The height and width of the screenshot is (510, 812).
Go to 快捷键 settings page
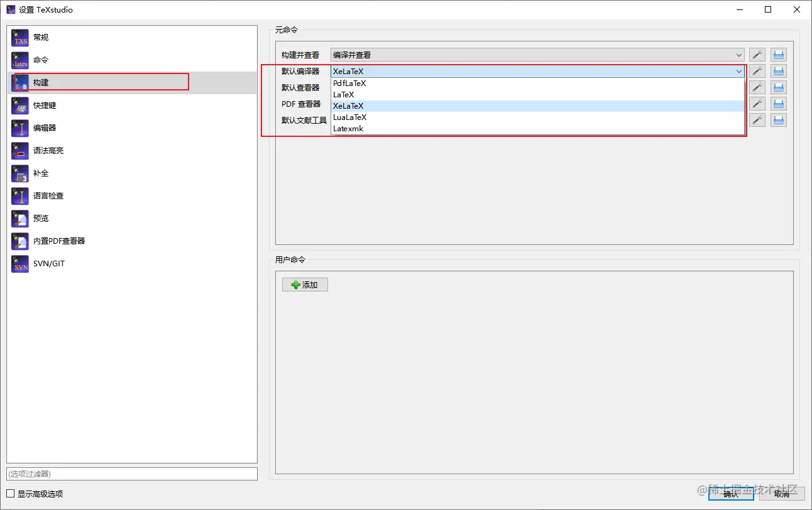[132, 106]
